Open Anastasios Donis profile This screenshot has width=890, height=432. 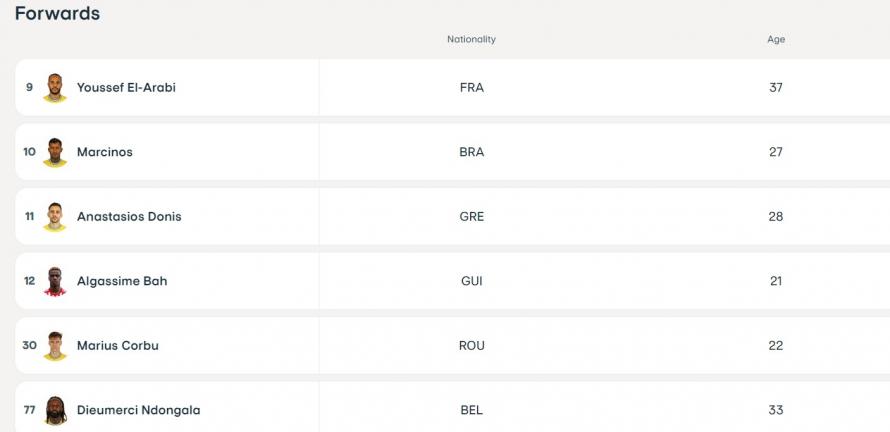[x=129, y=216]
